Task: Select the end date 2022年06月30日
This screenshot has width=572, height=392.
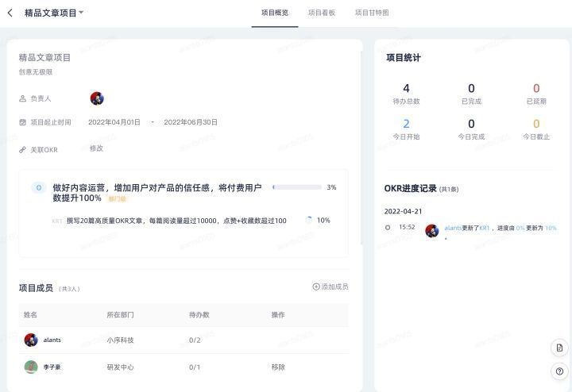Action: click(191, 122)
